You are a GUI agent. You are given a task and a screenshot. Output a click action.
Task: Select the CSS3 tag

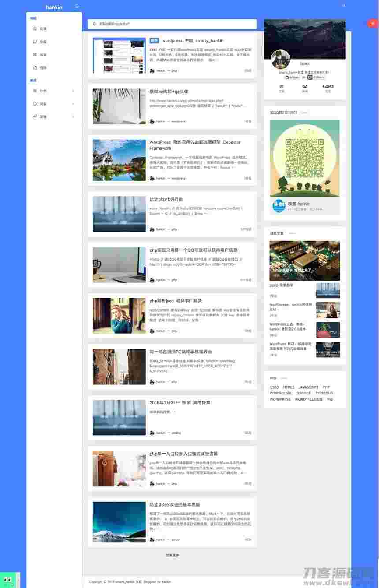pos(274,387)
